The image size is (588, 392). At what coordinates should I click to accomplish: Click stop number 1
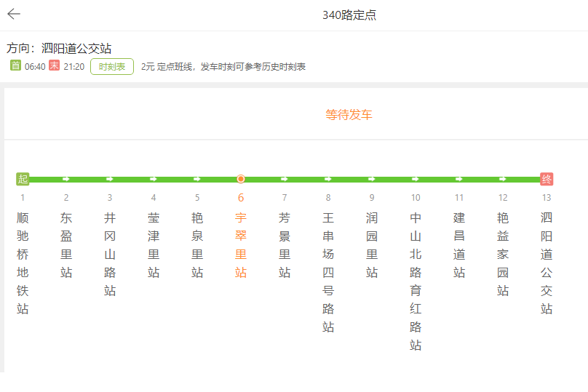23,198
